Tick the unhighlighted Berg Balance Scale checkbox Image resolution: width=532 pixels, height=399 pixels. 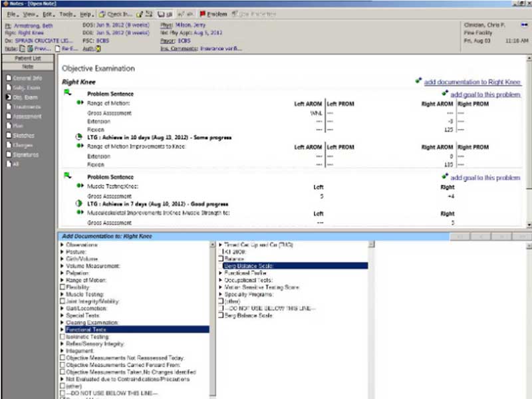pyautogui.click(x=221, y=315)
